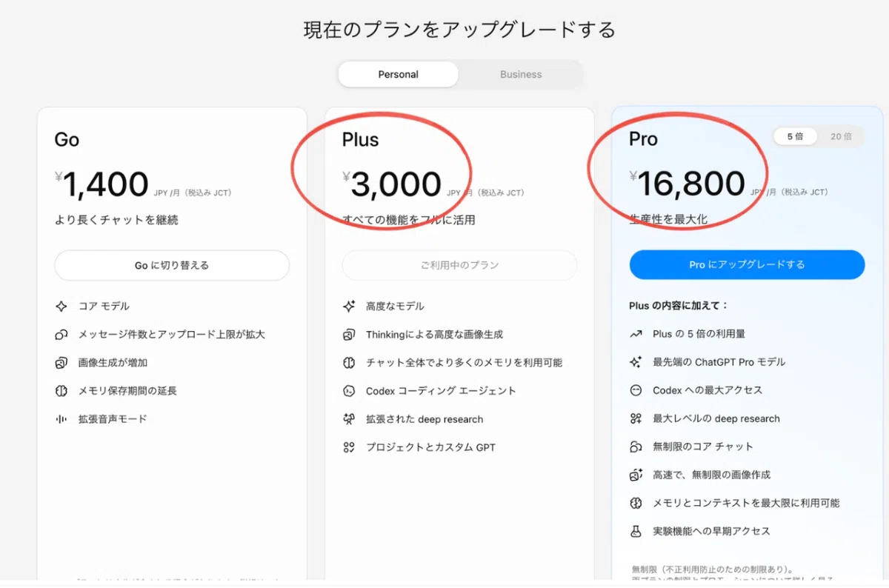Click the brain icon beside チャット全体でより多くのメモリを利用可能
889x588 pixels.
(x=349, y=363)
